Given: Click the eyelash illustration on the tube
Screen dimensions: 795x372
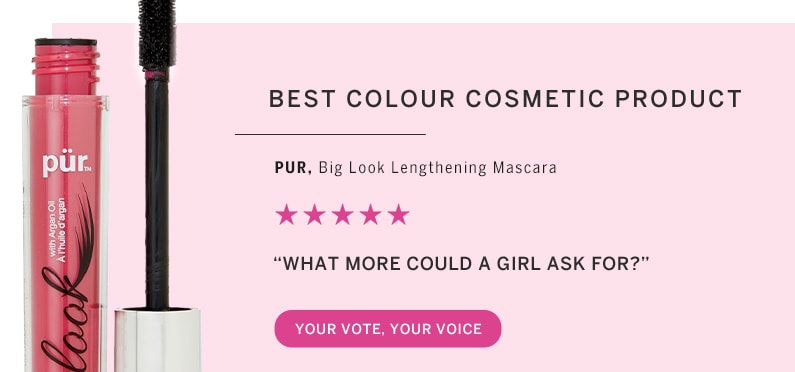Looking at the screenshot, I should pos(85,238).
